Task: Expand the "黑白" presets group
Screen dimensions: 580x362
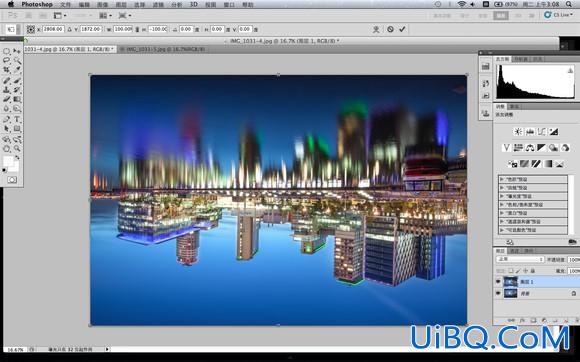Action: click(533, 213)
